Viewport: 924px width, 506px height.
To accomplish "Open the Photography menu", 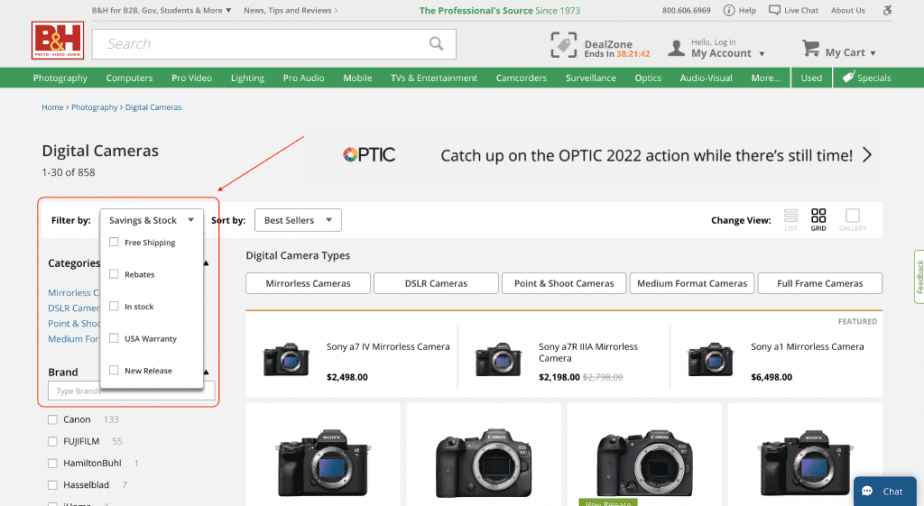I will (60, 78).
